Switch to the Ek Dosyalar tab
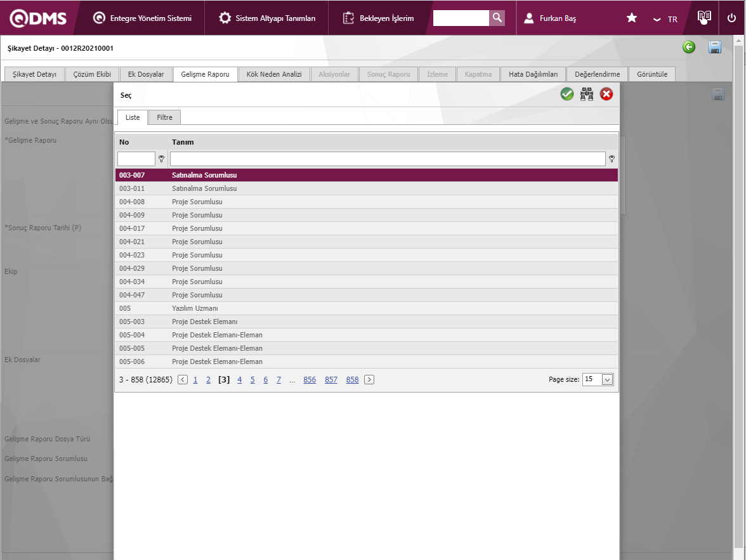The height and width of the screenshot is (560, 746). pyautogui.click(x=146, y=74)
